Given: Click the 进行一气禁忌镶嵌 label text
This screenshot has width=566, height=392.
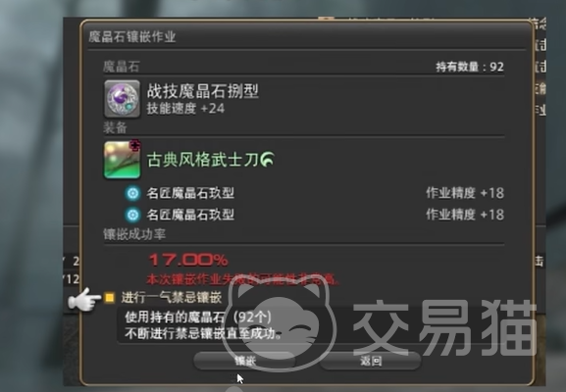Looking at the screenshot, I should (x=172, y=298).
